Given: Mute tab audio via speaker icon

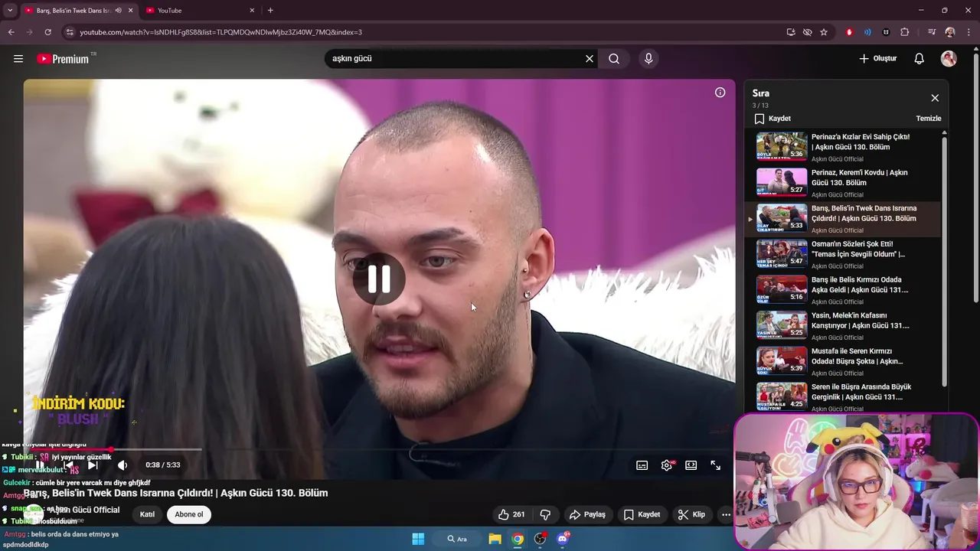Looking at the screenshot, I should (118, 11).
